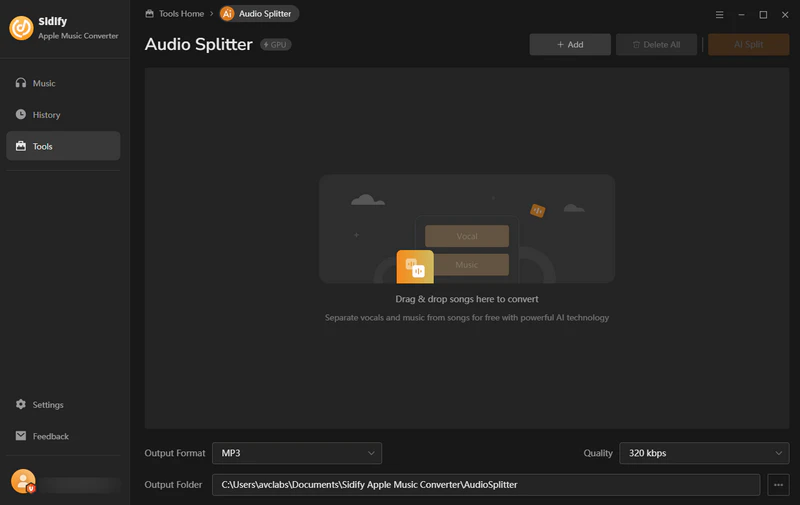Image resolution: width=800 pixels, height=505 pixels.
Task: Open the History section in sidebar
Action: pos(63,115)
